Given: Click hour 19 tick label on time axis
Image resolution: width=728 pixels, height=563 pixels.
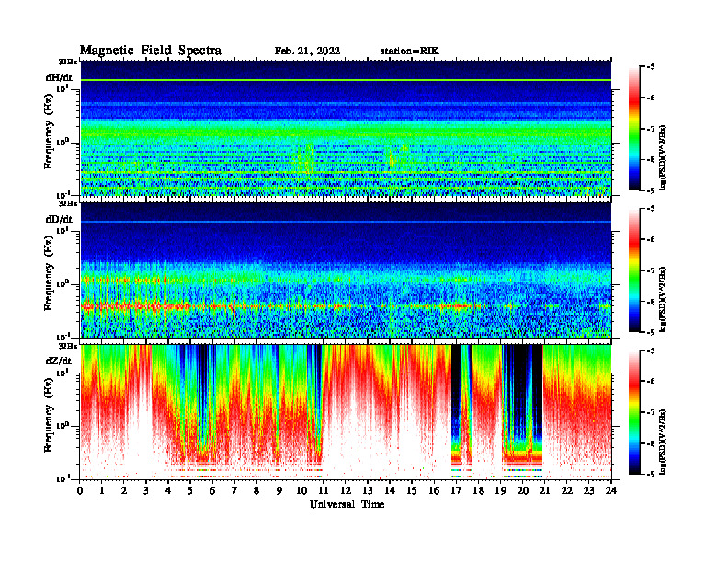Looking at the screenshot, I should (x=500, y=491).
